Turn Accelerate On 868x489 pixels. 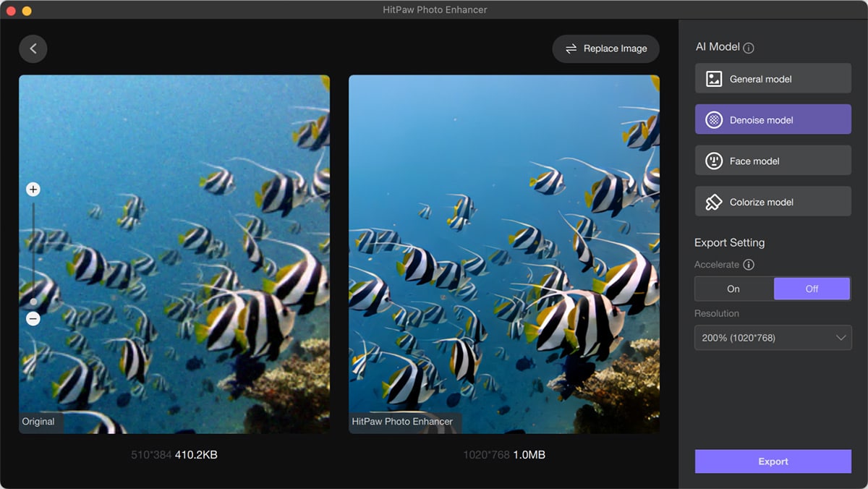733,289
